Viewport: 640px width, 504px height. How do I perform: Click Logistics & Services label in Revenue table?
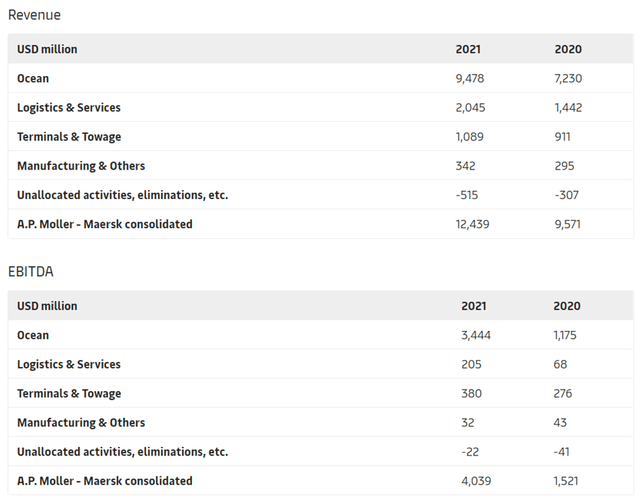pyautogui.click(x=69, y=107)
